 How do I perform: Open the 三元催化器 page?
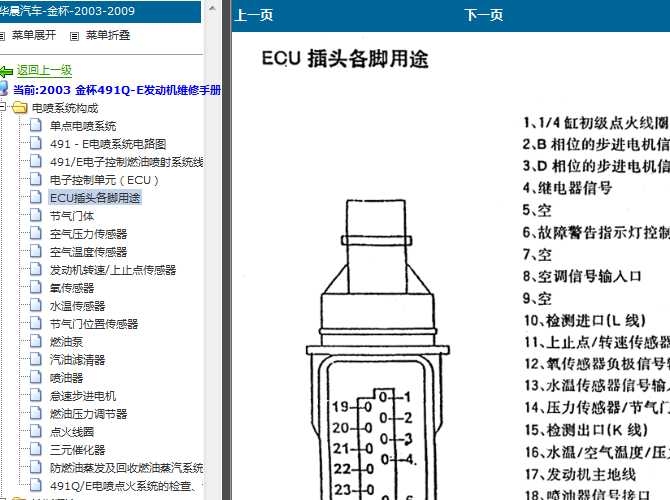77,449
